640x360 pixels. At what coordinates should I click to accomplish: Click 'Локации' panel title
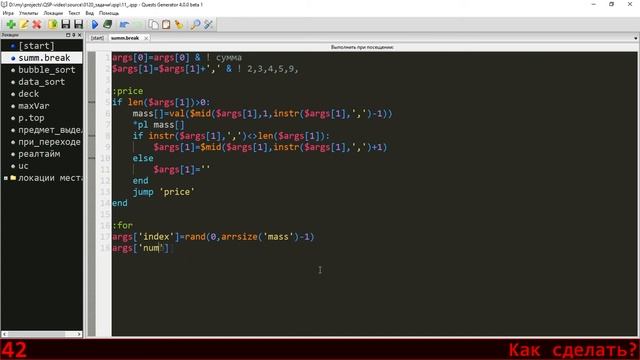point(10,35)
